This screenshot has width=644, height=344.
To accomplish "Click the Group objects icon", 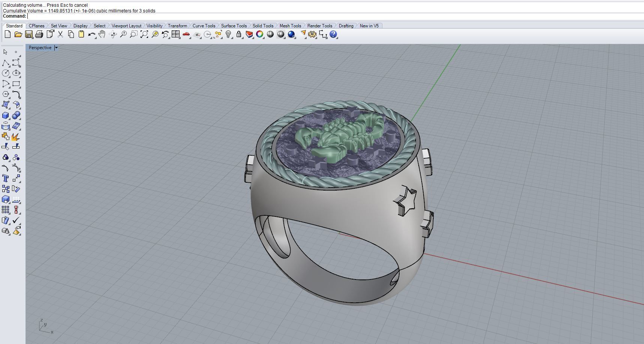I will pyautogui.click(x=6, y=158).
